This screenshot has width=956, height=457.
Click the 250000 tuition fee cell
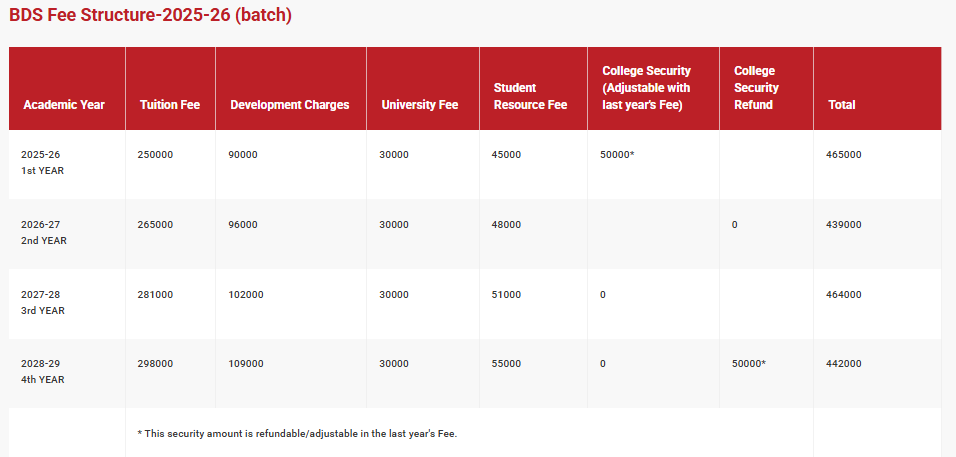(155, 155)
